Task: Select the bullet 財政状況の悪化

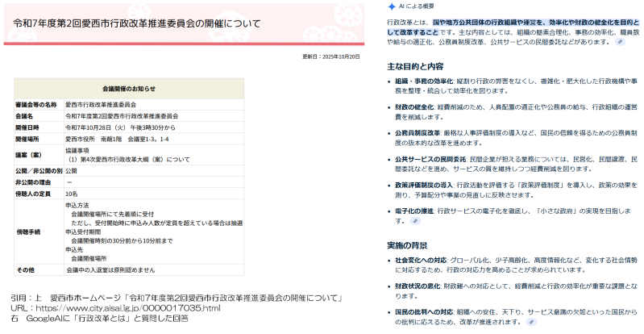Action: click(x=418, y=286)
